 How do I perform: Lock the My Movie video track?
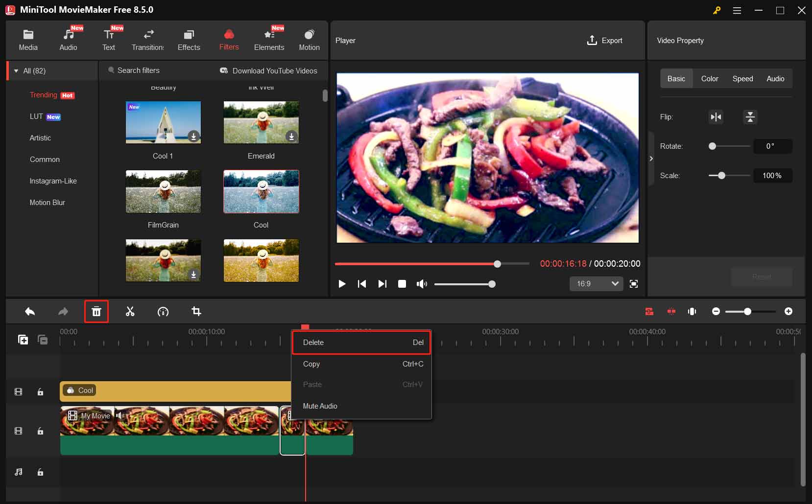coord(40,431)
